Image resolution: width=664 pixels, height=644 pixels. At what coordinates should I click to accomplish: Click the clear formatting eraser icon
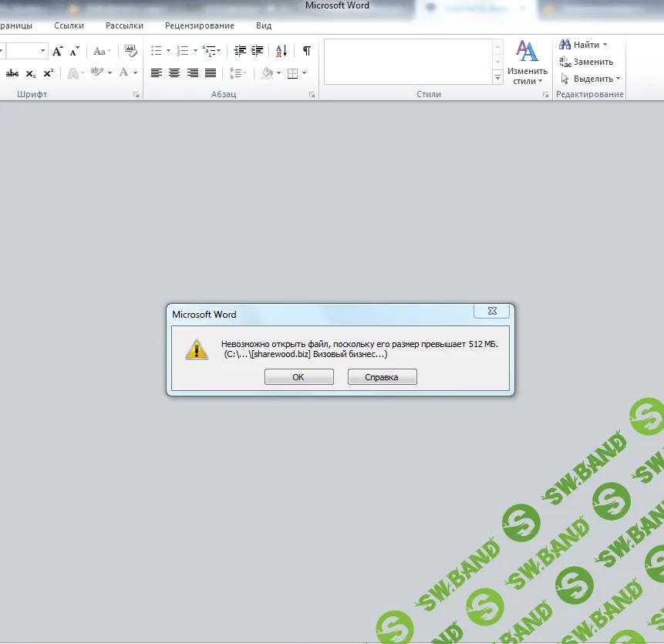coord(130,51)
